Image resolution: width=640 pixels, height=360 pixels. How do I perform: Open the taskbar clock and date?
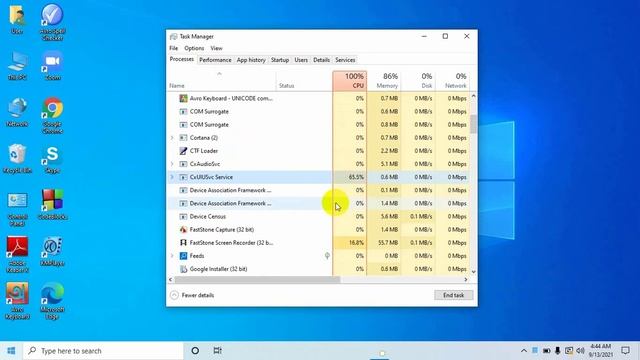(601, 351)
